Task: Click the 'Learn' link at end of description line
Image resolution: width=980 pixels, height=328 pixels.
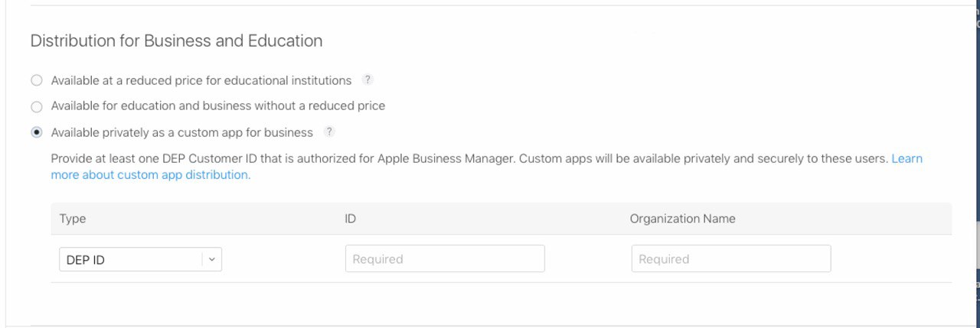Action: click(x=906, y=158)
